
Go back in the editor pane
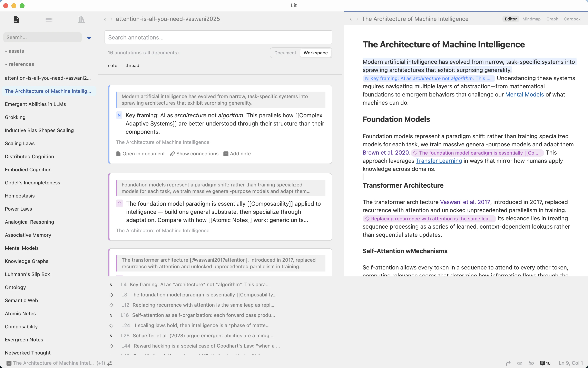[x=351, y=19]
